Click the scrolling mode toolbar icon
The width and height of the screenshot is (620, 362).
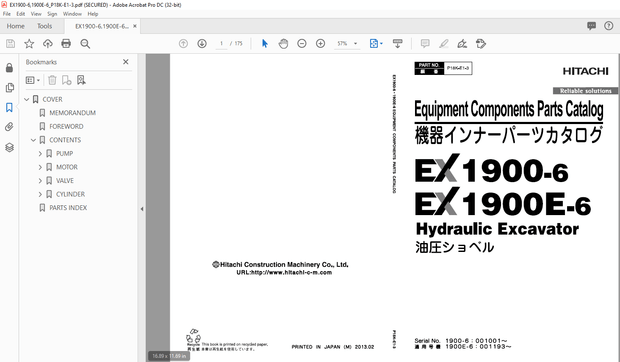pyautogui.click(x=397, y=43)
